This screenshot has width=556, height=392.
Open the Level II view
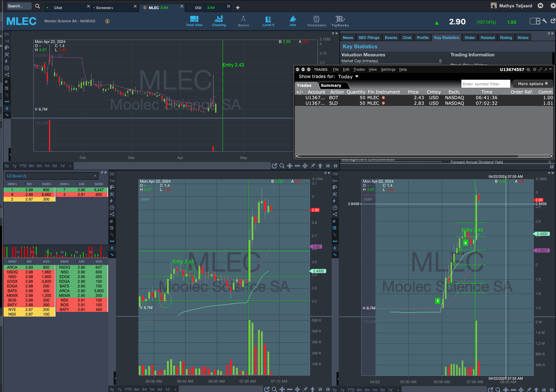point(268,21)
